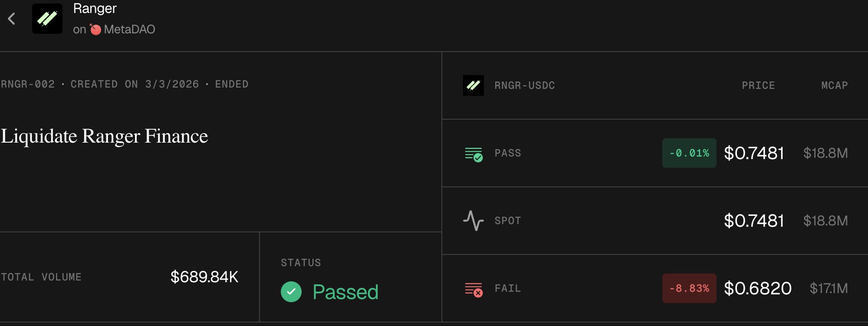This screenshot has width=868, height=326.
Task: Select the FAIL market row label
Action: pyautogui.click(x=508, y=288)
